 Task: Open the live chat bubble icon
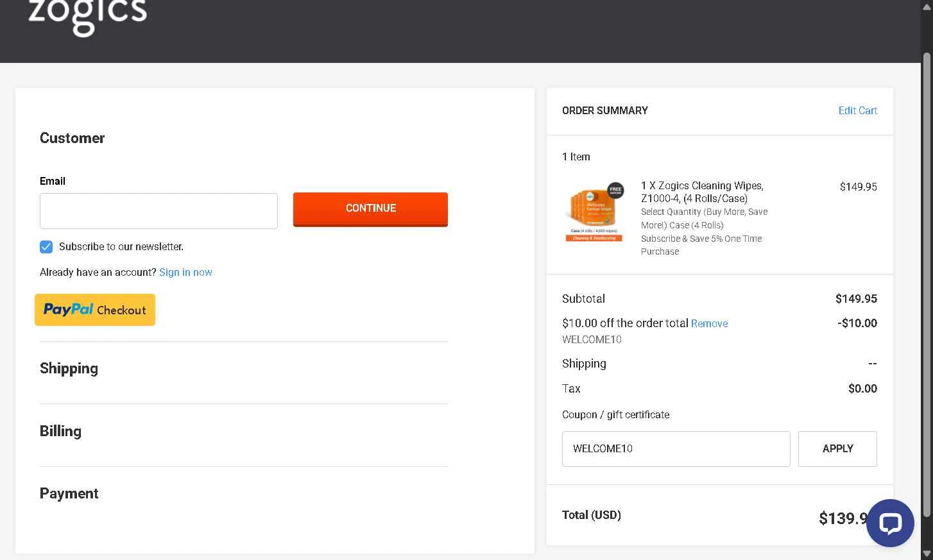(890, 523)
